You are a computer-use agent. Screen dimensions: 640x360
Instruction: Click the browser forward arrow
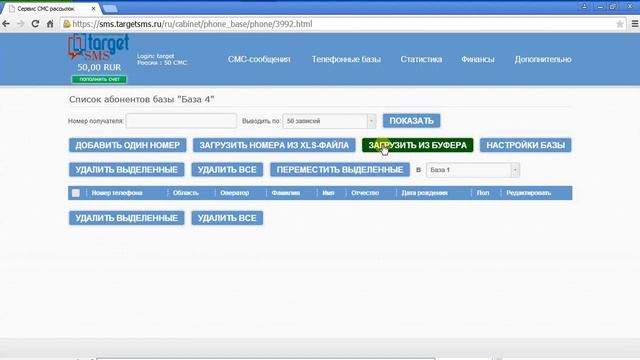click(20, 24)
